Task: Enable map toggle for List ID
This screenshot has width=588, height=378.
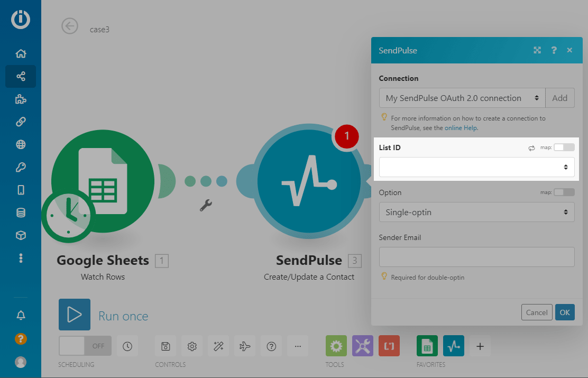Action: pyautogui.click(x=564, y=147)
